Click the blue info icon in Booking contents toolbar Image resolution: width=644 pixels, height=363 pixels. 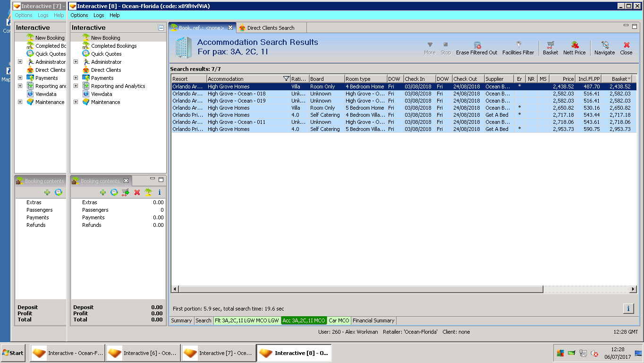160,192
